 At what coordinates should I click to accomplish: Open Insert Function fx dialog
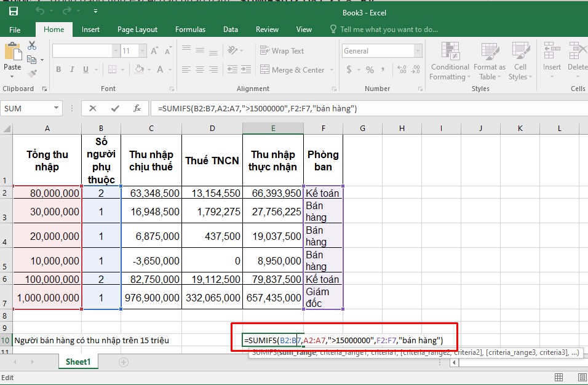click(137, 108)
